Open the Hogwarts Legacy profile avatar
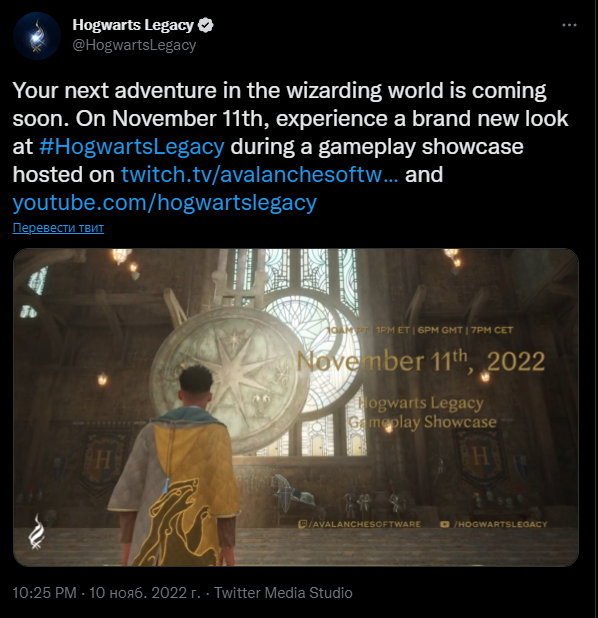 tap(37, 36)
